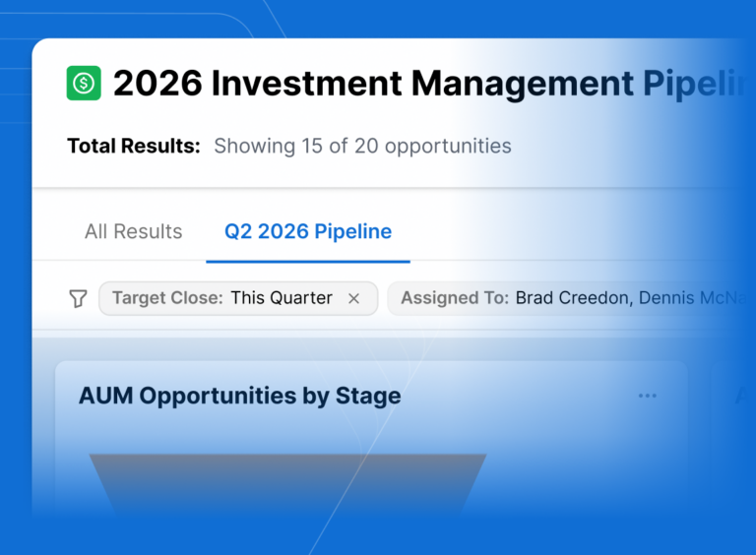
Task: Click the Target Close label text
Action: tap(167, 298)
